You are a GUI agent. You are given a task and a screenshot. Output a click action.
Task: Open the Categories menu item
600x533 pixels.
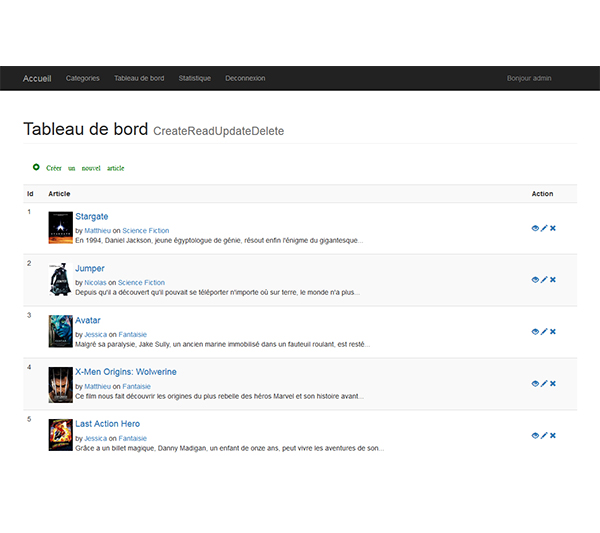pyautogui.click(x=82, y=78)
